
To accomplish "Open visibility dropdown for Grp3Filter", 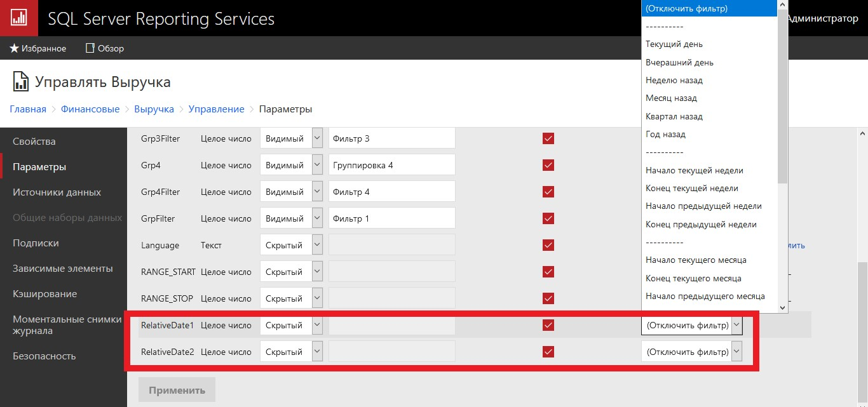I will (x=292, y=138).
